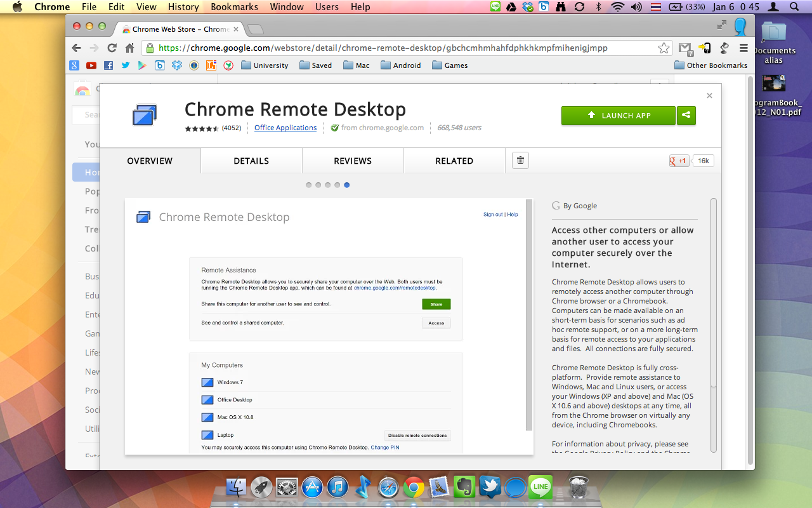Click the Chrome to Phone extension icon
The width and height of the screenshot is (812, 508).
(x=705, y=48)
